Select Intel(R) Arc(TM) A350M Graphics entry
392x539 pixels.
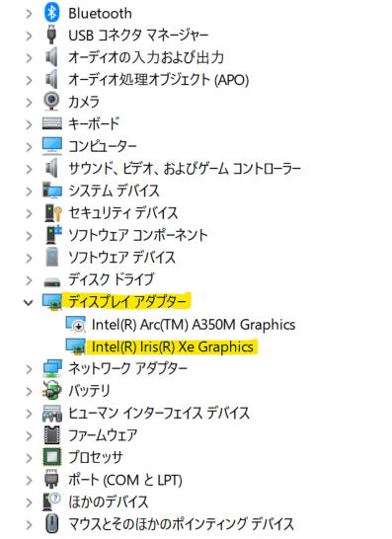point(194,325)
